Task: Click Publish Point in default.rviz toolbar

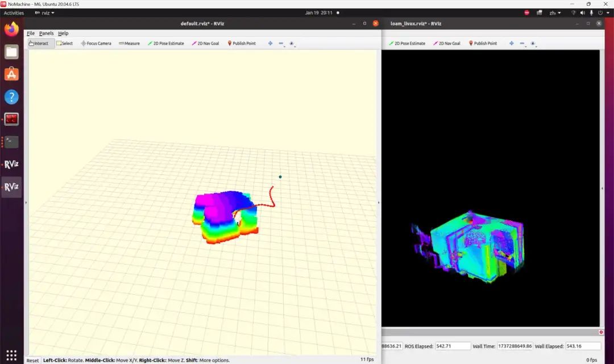Action: click(x=242, y=43)
